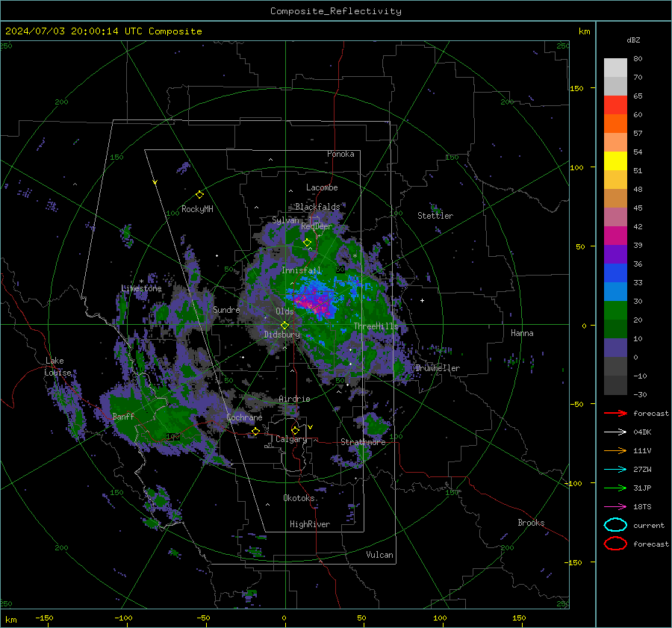Click the Limestone label
This screenshot has height=628, width=672.
[141, 288]
